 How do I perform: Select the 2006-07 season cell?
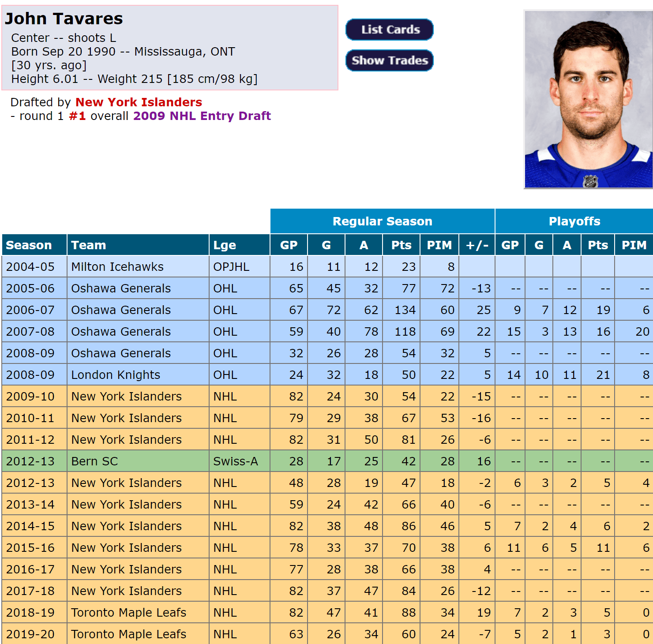(30, 310)
